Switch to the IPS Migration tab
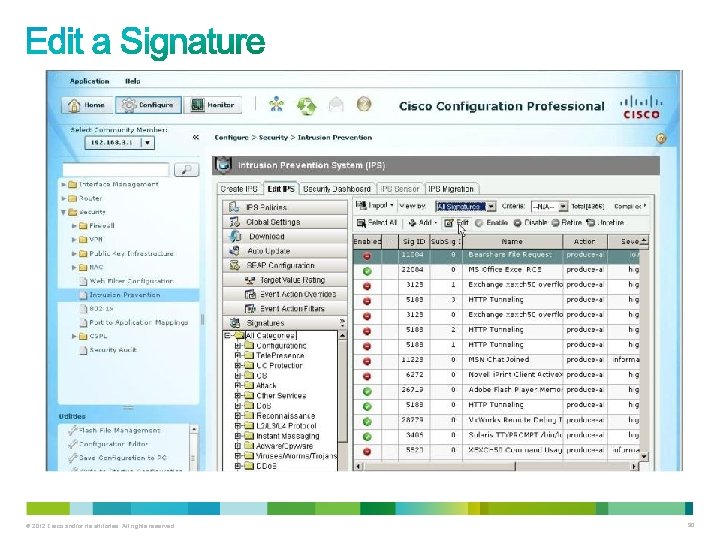The height and width of the screenshot is (540, 720). tap(450, 189)
